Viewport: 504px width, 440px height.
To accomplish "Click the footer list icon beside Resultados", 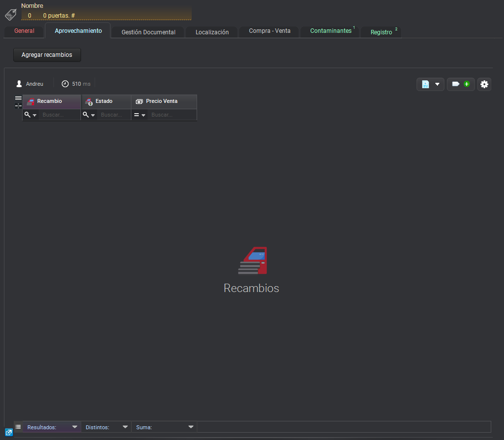I will click(x=18, y=427).
